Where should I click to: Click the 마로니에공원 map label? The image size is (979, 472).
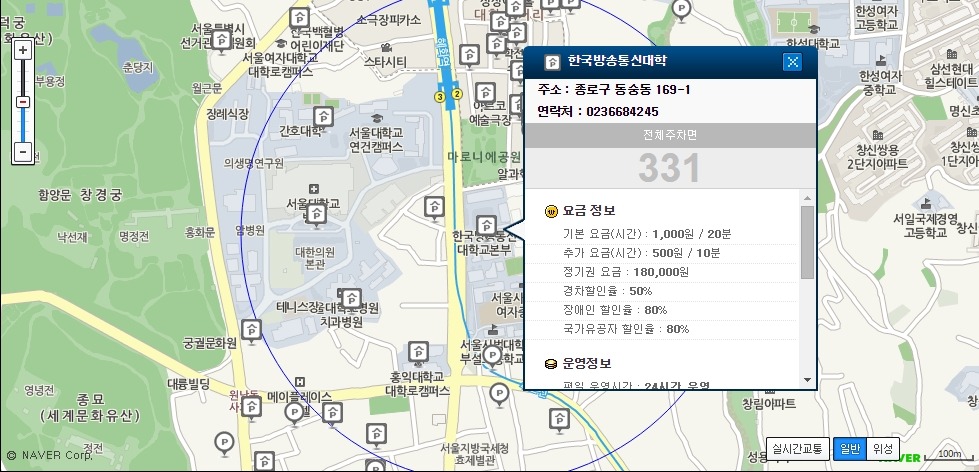click(x=485, y=156)
